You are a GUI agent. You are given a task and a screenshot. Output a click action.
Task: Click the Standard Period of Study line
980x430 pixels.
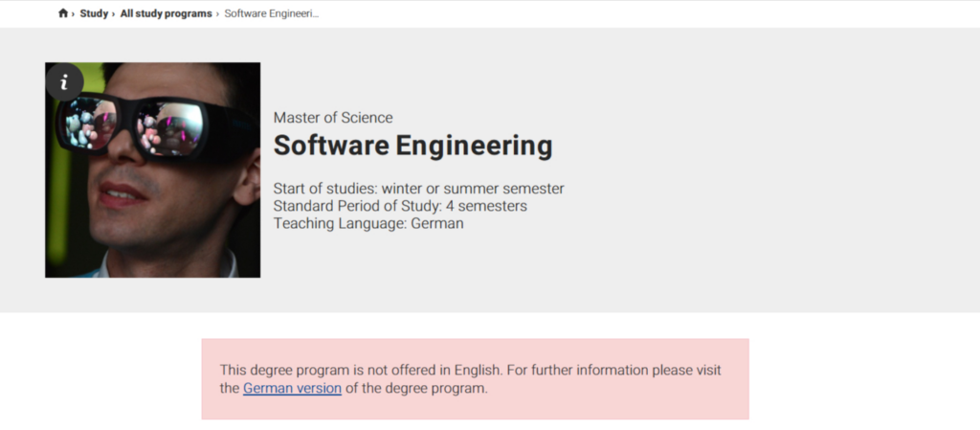(400, 206)
